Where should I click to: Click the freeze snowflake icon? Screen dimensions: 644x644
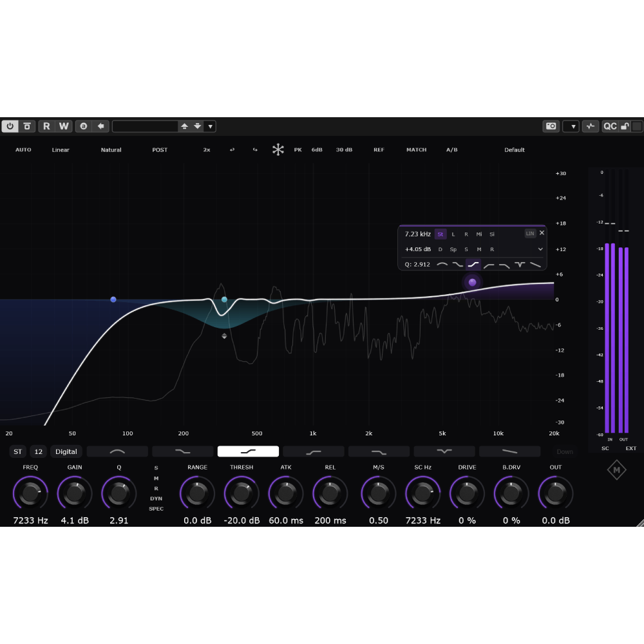tap(278, 150)
